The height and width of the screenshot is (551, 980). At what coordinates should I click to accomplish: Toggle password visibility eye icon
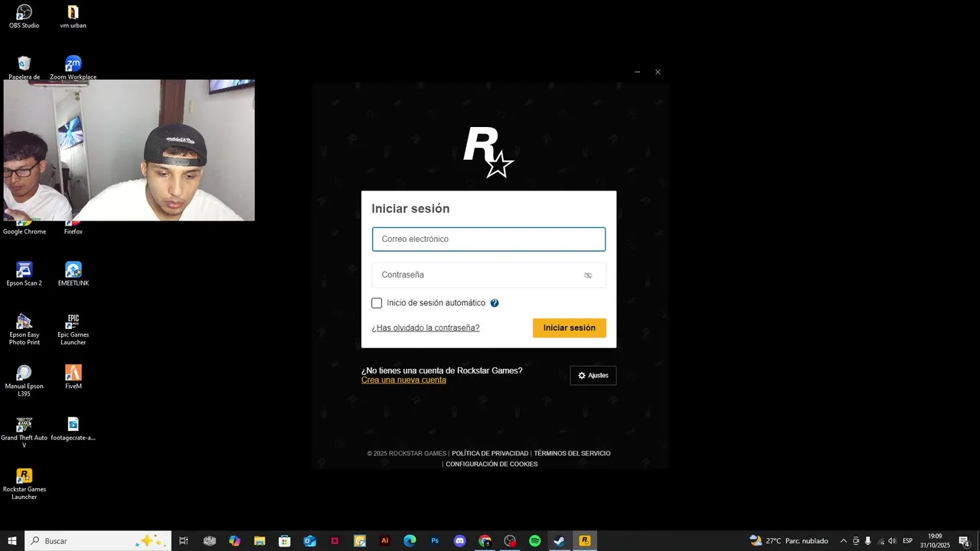(588, 275)
